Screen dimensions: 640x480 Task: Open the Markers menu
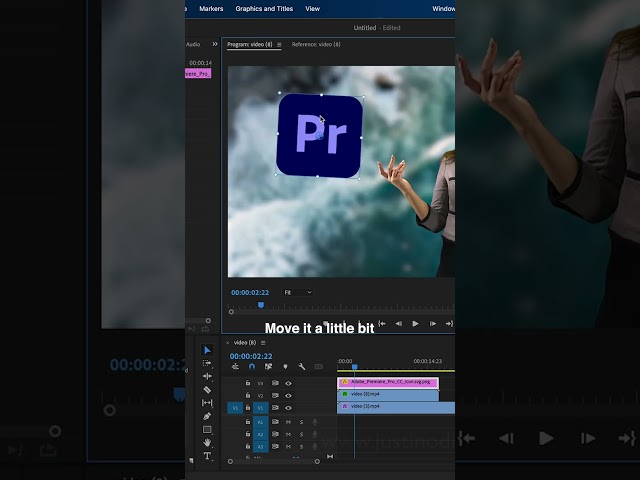pos(211,9)
